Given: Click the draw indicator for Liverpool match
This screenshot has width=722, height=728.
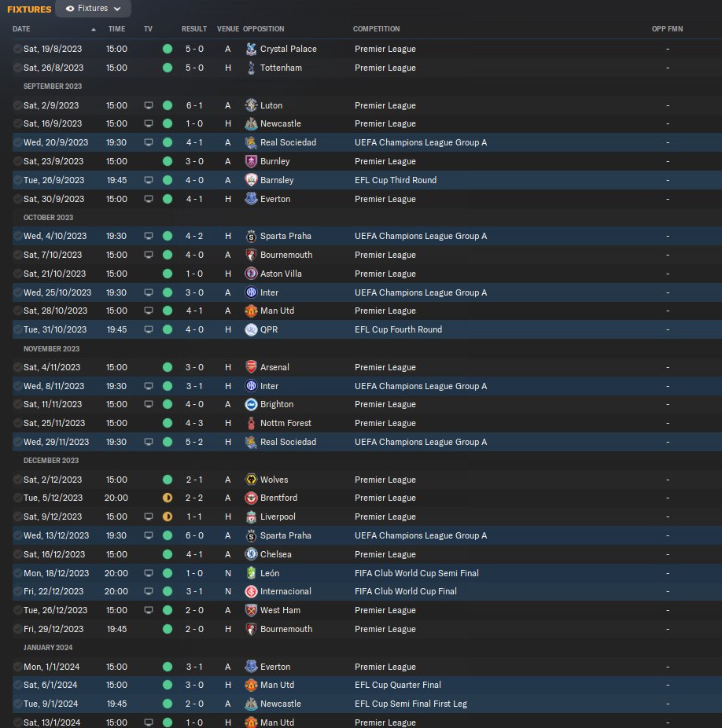Looking at the screenshot, I should tap(168, 517).
